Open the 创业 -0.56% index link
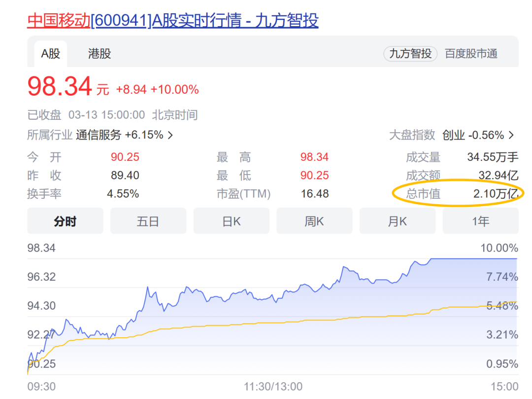This screenshot has height=399, width=532. tap(473, 135)
